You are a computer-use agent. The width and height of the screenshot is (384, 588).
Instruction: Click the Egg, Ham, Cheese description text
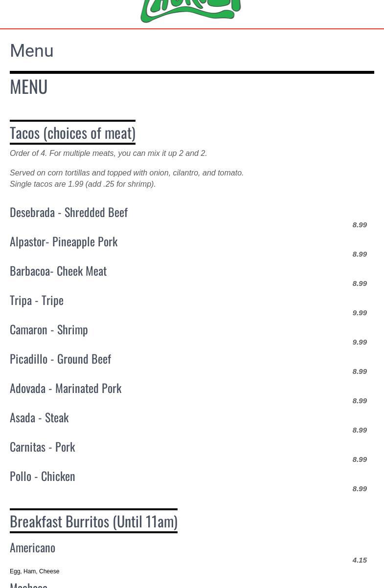(34, 571)
